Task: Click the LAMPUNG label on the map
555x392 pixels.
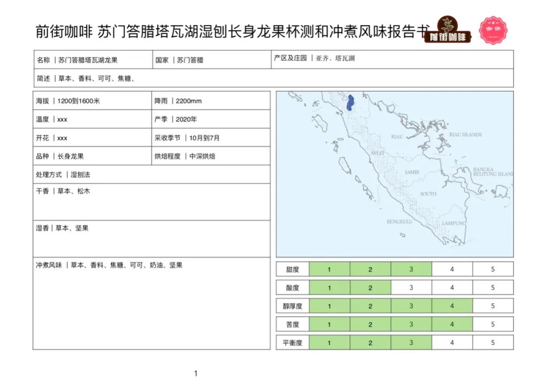Action: coord(453,223)
